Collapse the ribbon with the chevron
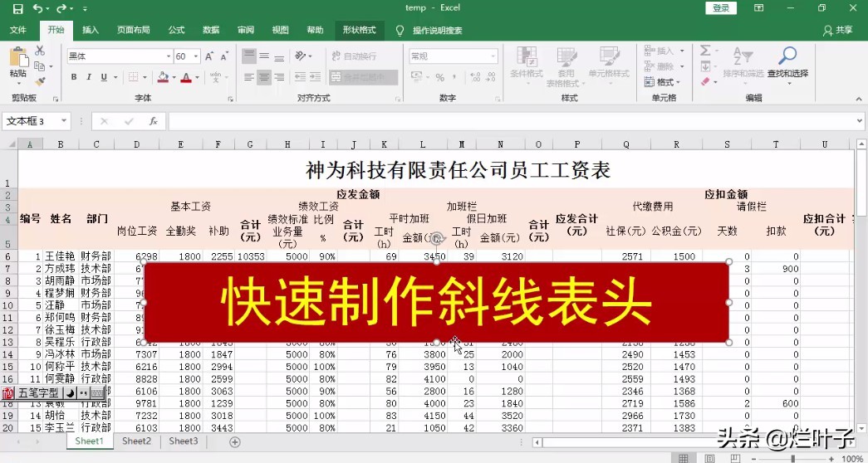 pos(858,98)
